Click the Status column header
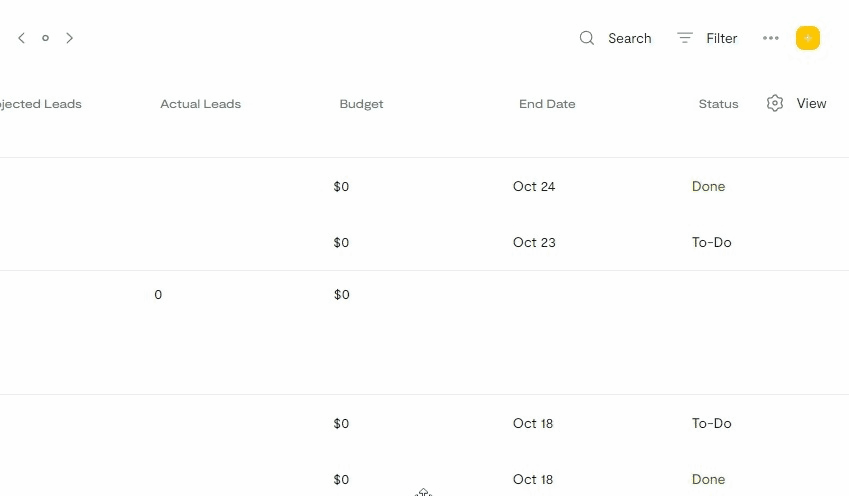The image size is (849, 496). [718, 104]
